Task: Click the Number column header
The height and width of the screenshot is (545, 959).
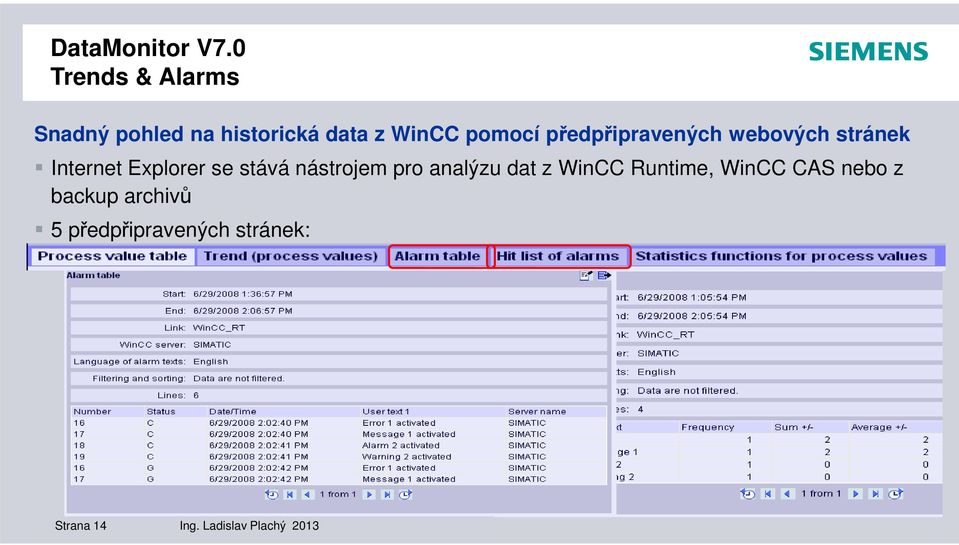Action: [92, 412]
